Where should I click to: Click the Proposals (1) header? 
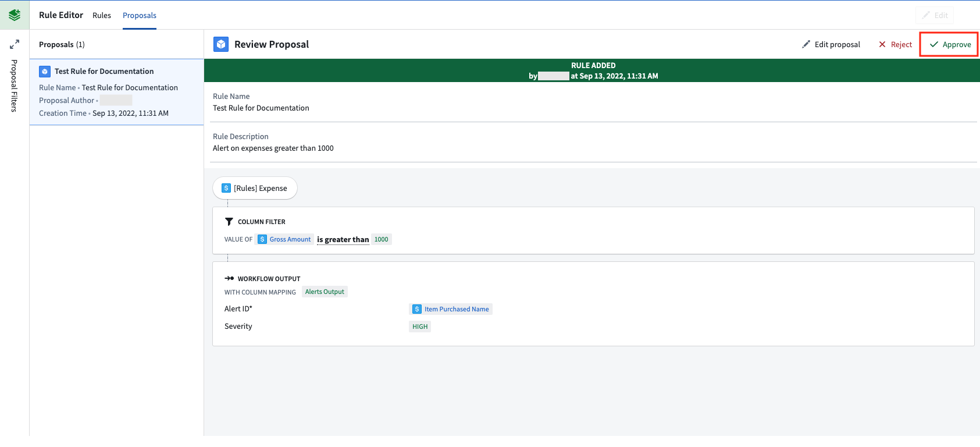click(62, 44)
